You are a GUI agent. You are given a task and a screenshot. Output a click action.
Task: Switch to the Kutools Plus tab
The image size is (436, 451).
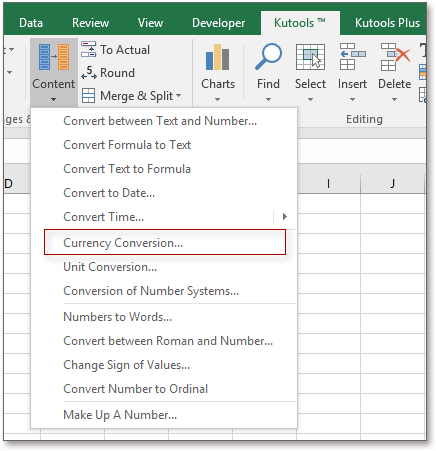click(387, 23)
